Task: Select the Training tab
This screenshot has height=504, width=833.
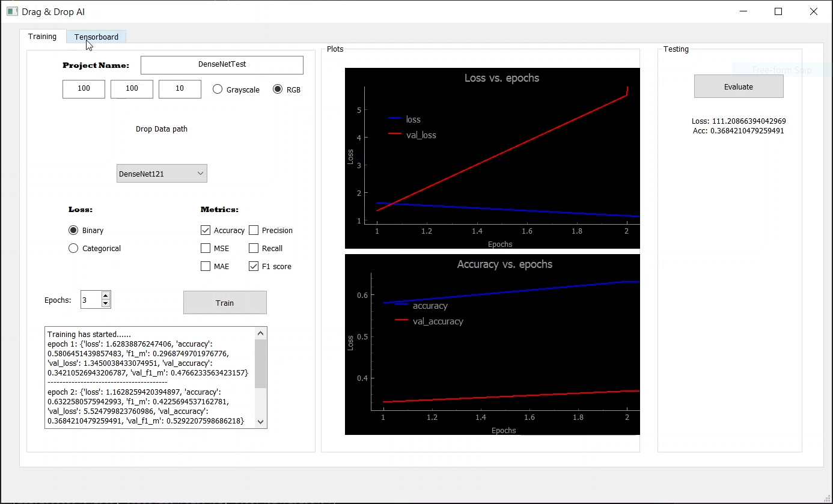Action: (x=42, y=36)
